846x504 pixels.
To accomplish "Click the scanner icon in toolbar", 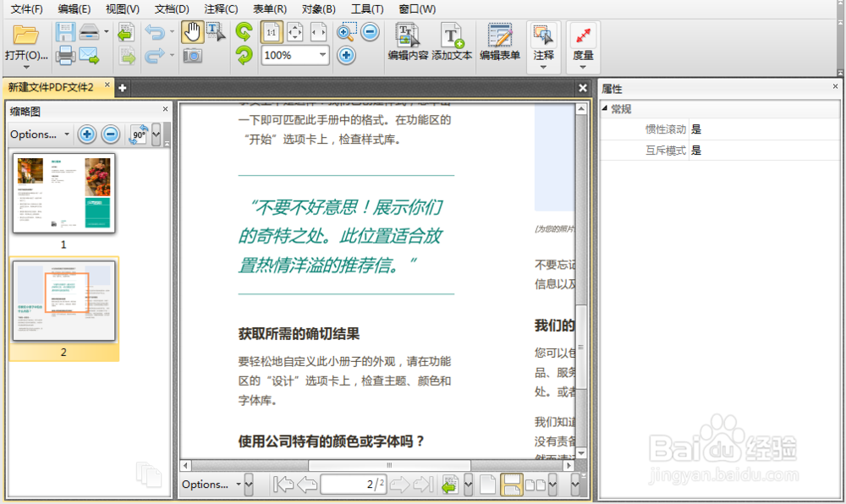I will (x=89, y=32).
